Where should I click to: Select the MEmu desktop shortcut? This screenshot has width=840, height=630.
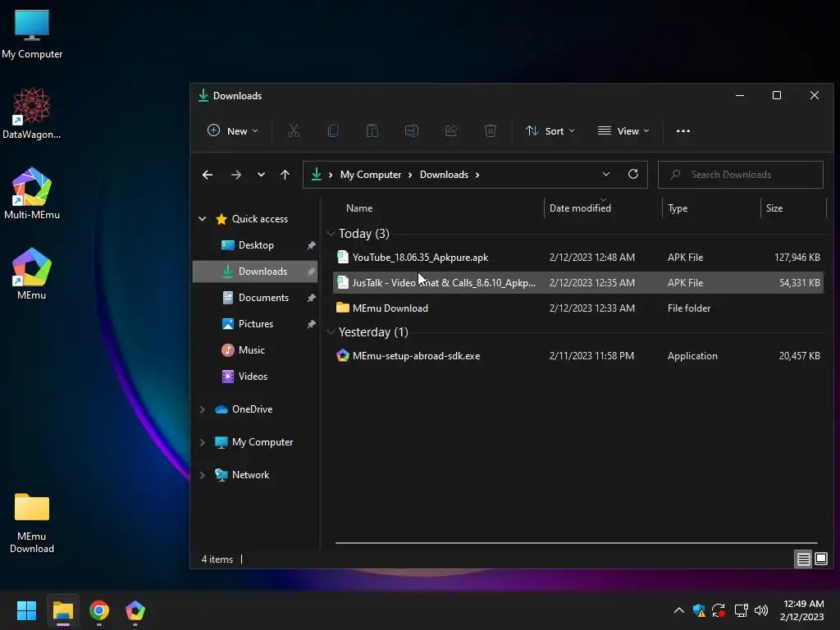pyautogui.click(x=32, y=273)
